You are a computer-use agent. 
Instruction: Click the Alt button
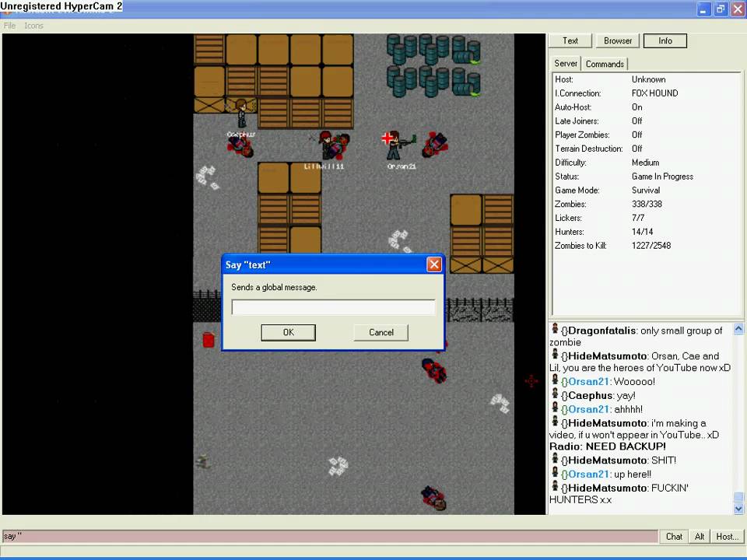[x=700, y=537]
